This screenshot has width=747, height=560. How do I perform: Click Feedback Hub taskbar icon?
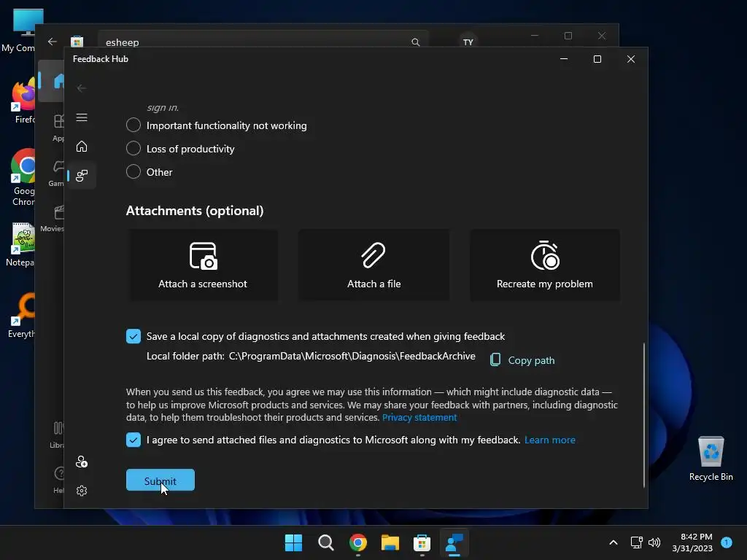[454, 542]
